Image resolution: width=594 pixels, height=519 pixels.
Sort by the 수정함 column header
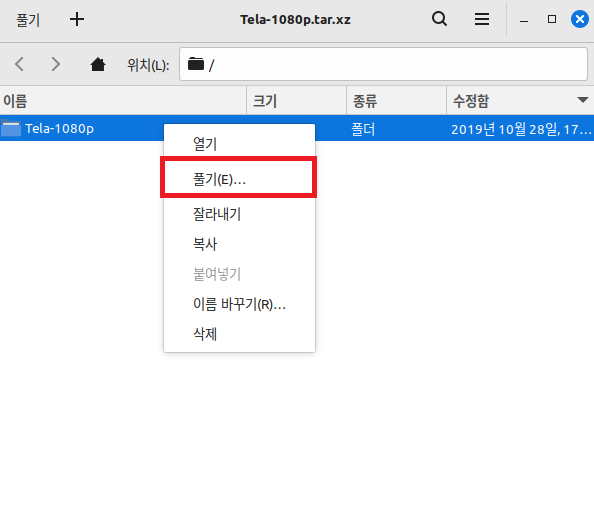[x=520, y=101]
